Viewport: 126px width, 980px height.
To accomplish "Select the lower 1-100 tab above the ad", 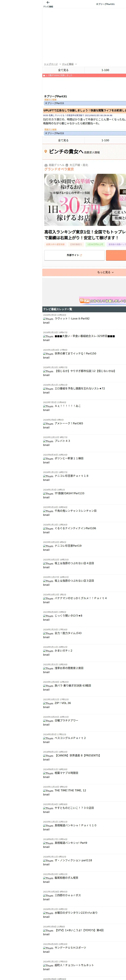I will pos(105,140).
